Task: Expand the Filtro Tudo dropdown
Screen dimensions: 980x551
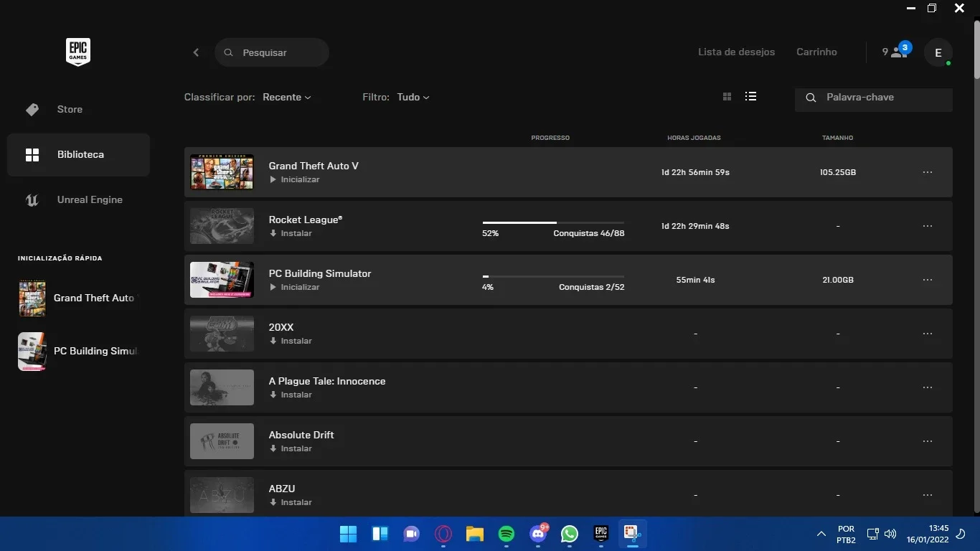Action: coord(413,97)
